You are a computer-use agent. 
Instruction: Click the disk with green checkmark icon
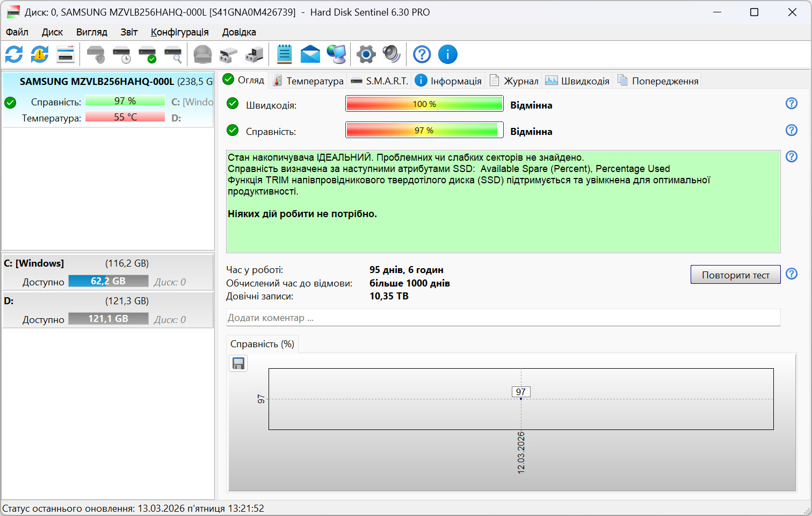point(147,54)
